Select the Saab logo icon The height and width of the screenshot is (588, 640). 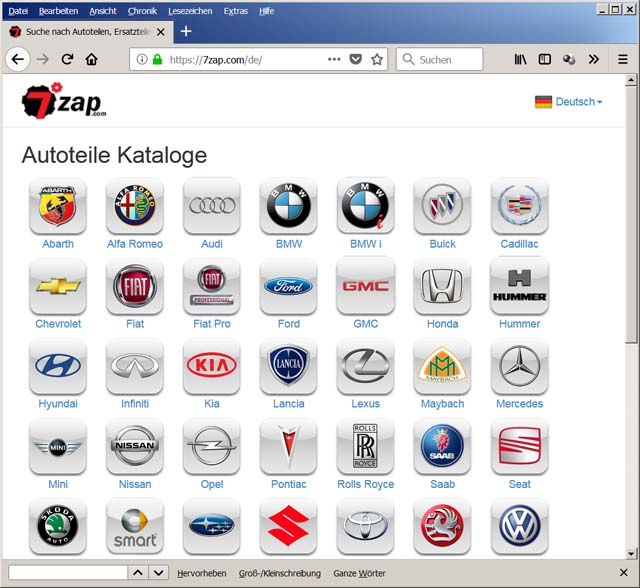[442, 446]
